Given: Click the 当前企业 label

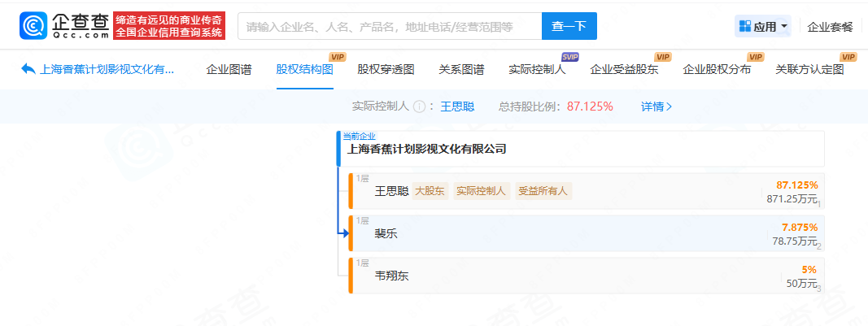Looking at the screenshot, I should (x=360, y=136).
